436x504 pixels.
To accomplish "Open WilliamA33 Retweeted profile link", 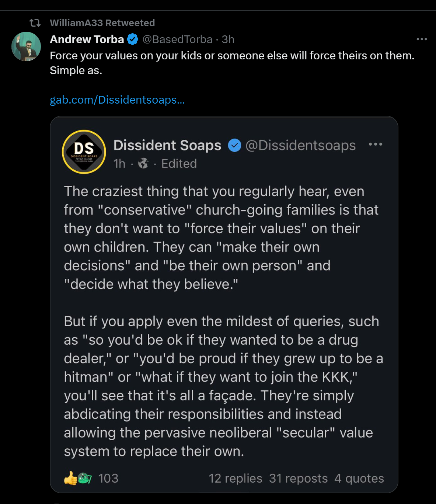I will (102, 23).
